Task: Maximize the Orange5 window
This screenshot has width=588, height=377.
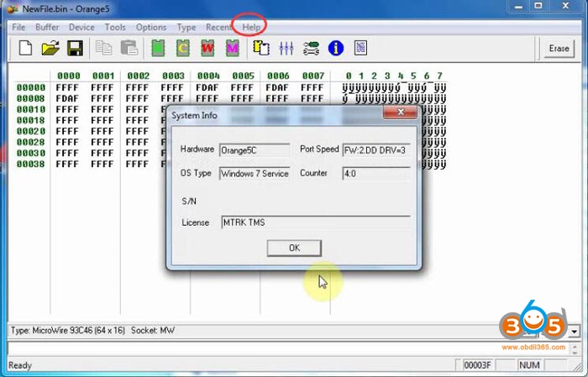Action: pos(538,6)
